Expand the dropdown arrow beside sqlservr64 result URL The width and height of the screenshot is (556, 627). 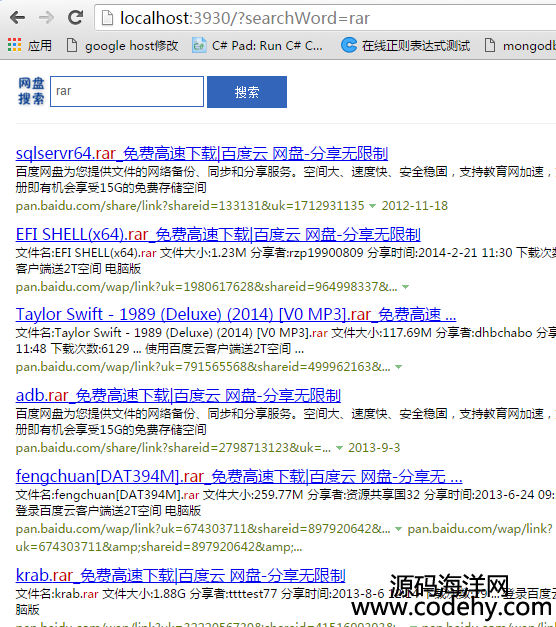click(372, 206)
